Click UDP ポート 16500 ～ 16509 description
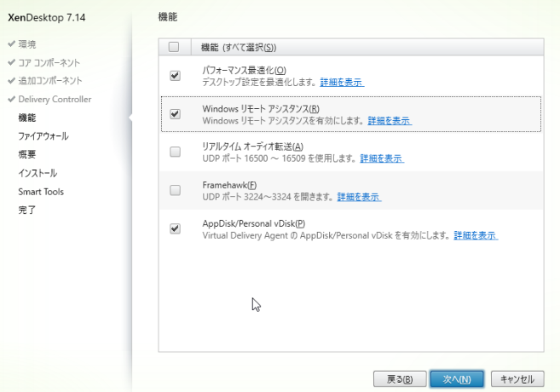This screenshot has height=392, width=560. [x=279, y=159]
